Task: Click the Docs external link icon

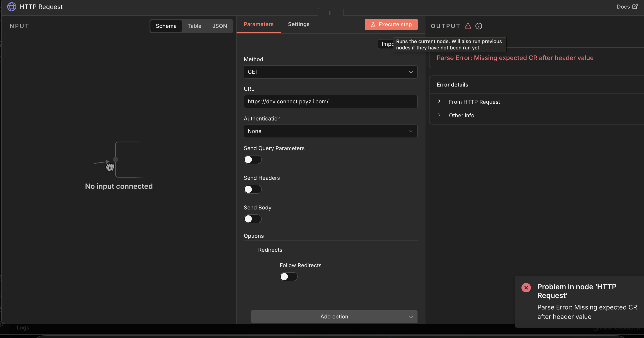Action: (x=635, y=7)
